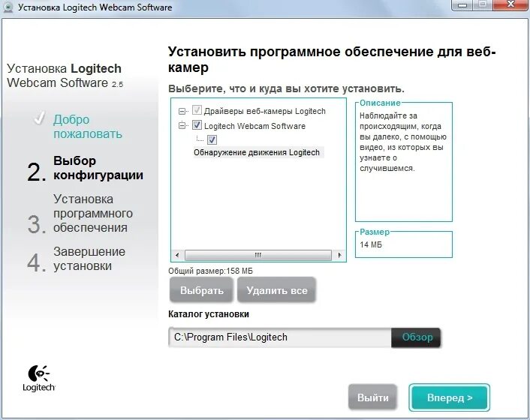Click the Выбрать button

click(201, 290)
